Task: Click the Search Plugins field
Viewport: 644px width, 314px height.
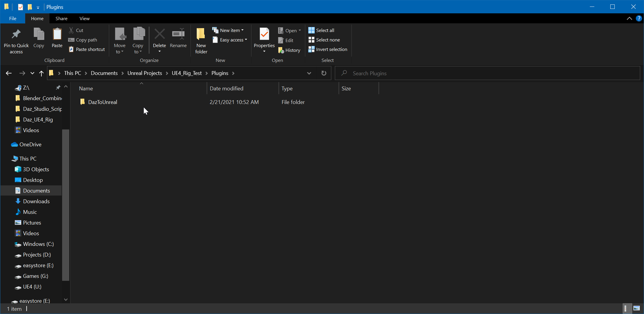Action: tap(487, 73)
